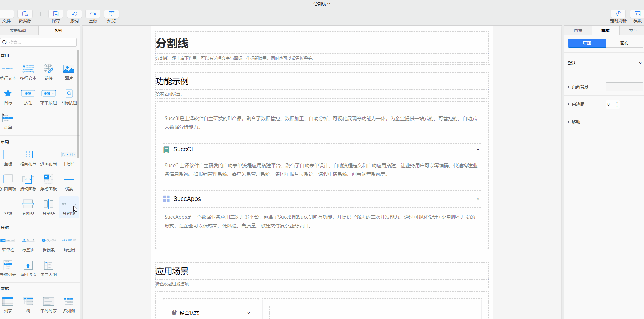This screenshot has height=319, width=644.
Task: Expand the page background property
Action: (x=569, y=87)
